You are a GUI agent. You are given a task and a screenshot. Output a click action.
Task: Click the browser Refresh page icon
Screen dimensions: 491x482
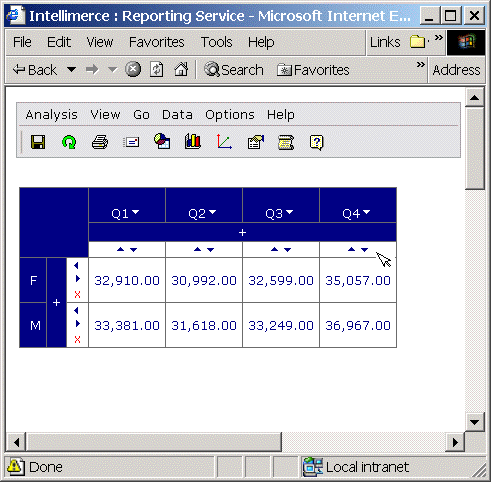click(157, 70)
